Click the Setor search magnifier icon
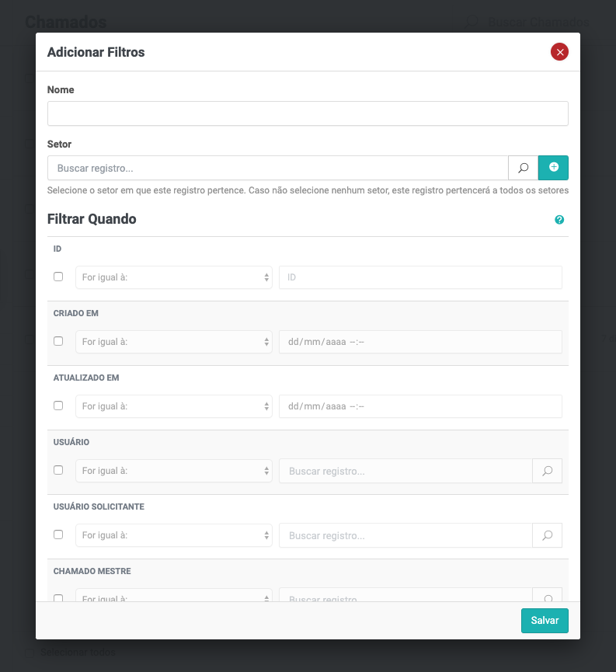616x672 pixels. (x=523, y=168)
